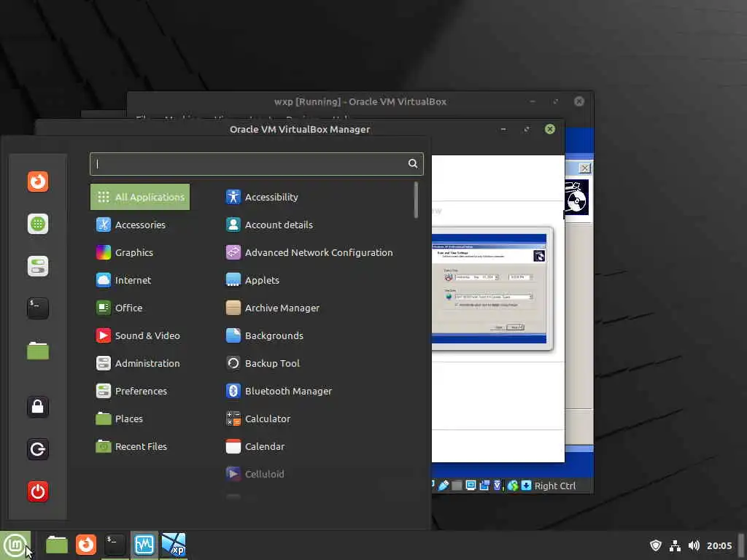Open the volume control tray icon
The height and width of the screenshot is (560, 747).
click(x=694, y=545)
